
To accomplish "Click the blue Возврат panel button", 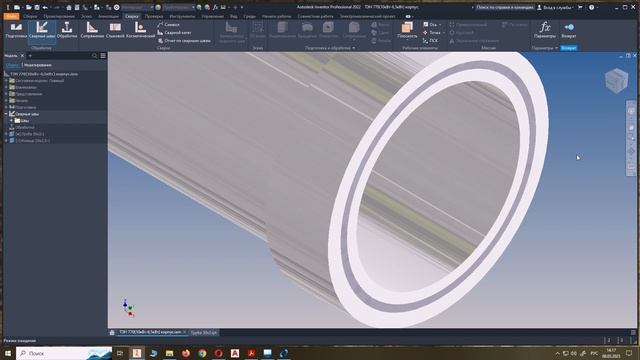I will pyautogui.click(x=569, y=48).
